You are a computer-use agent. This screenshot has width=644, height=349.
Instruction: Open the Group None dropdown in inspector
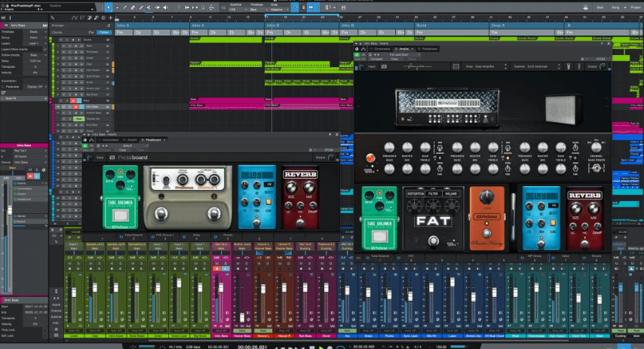point(34,38)
